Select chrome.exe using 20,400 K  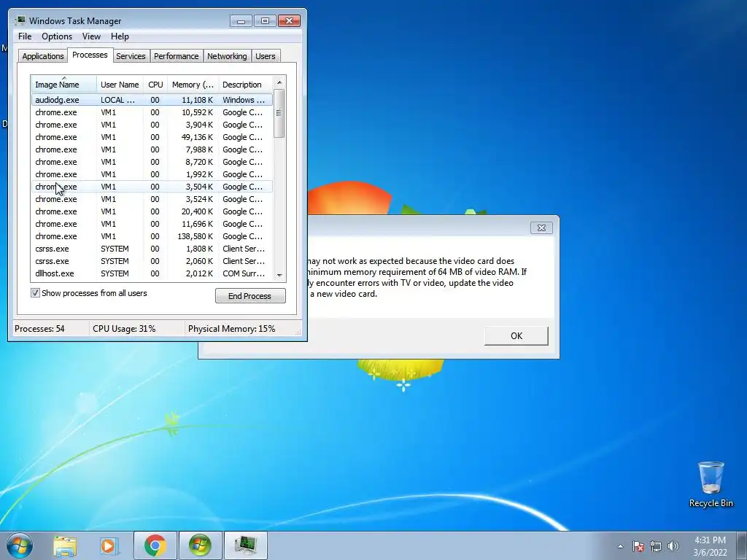(x=152, y=211)
